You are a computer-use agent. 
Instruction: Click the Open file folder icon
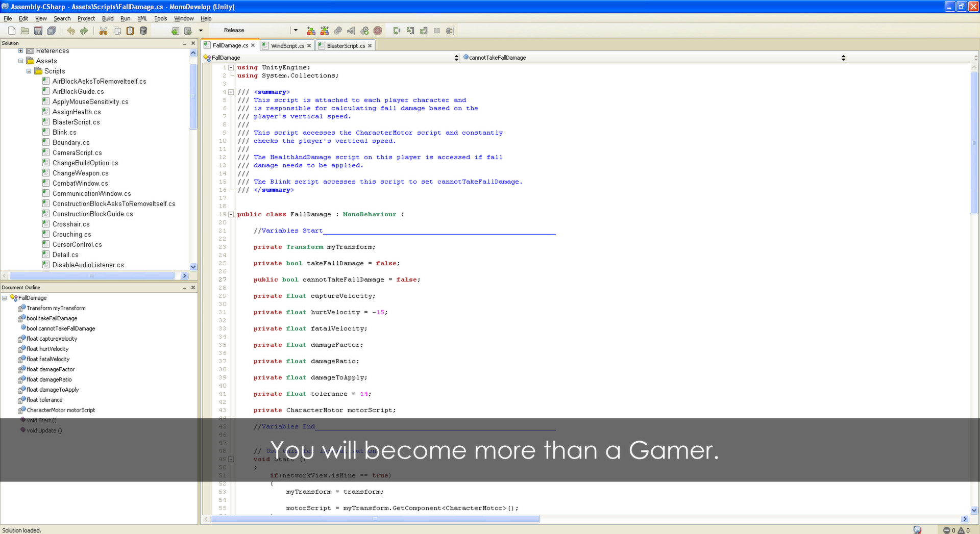point(24,31)
